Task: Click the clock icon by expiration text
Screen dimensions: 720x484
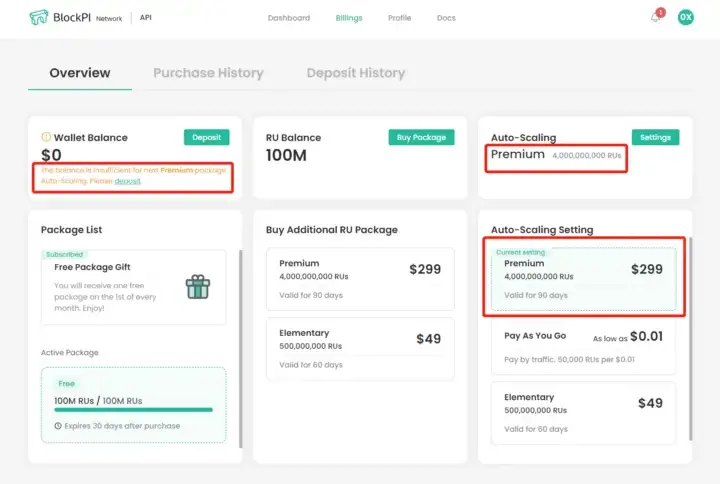Action: click(x=58, y=426)
